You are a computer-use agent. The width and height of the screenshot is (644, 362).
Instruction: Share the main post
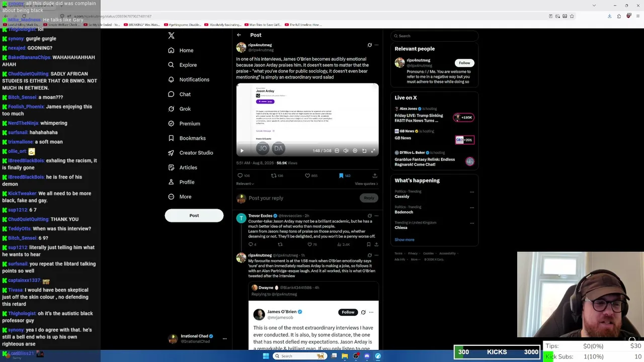pyautogui.click(x=375, y=175)
